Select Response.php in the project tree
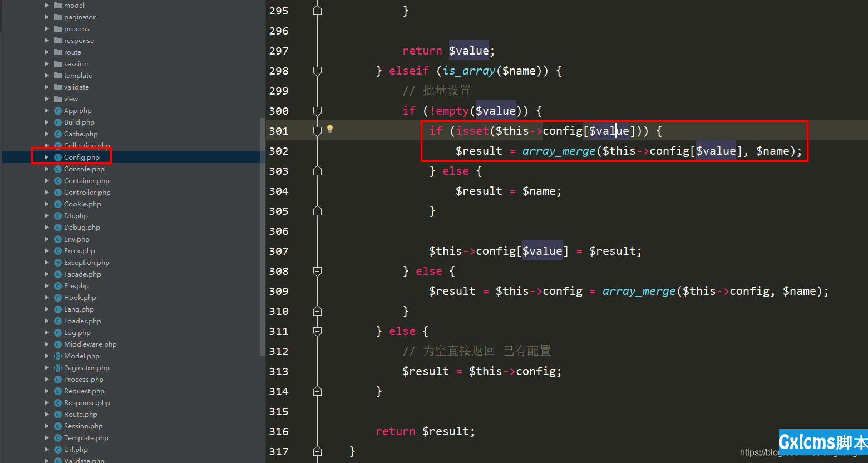The height and width of the screenshot is (463, 868). 87,403
